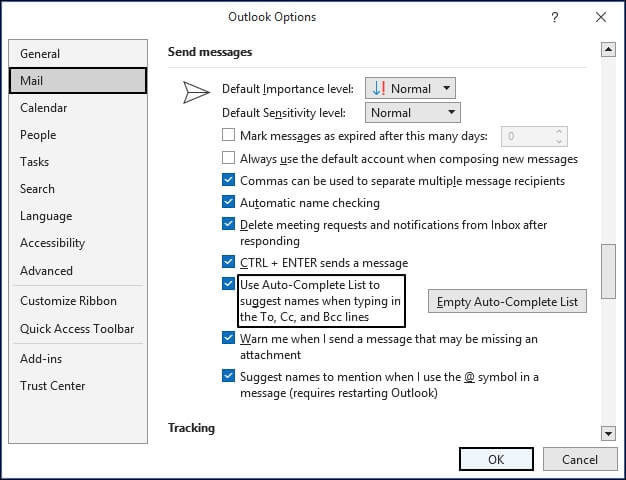Uncheck Commas can separate recipients option
Image resolution: width=626 pixels, height=480 pixels.
click(x=228, y=180)
